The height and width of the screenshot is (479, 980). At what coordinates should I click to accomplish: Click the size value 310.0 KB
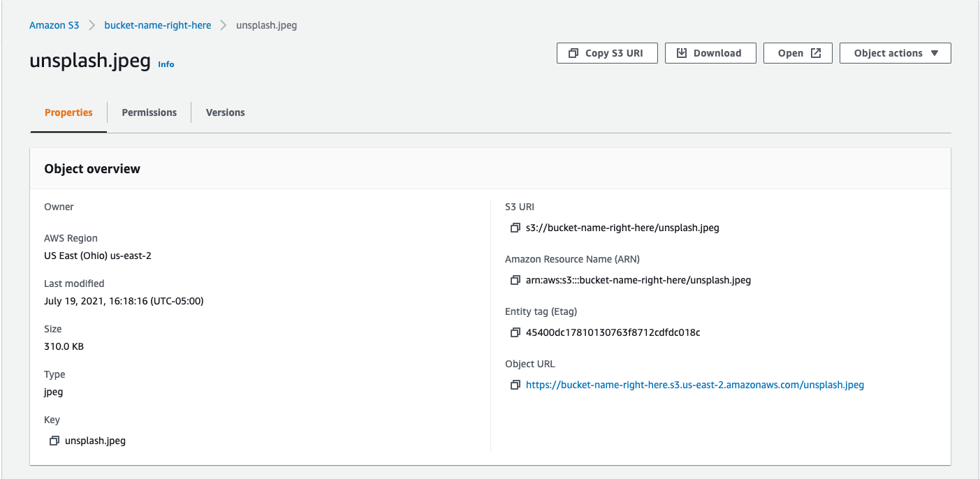click(x=64, y=346)
